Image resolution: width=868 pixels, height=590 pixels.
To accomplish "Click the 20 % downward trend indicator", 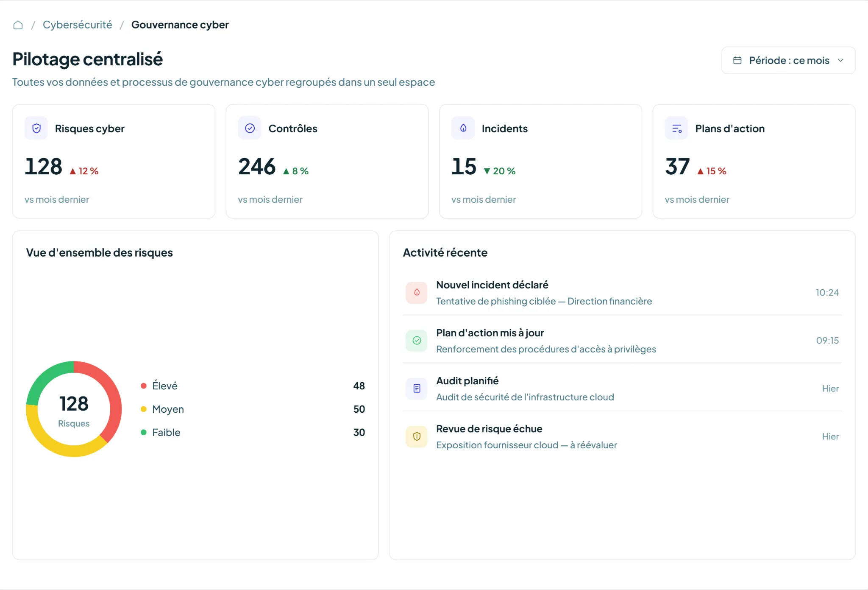I will point(500,171).
